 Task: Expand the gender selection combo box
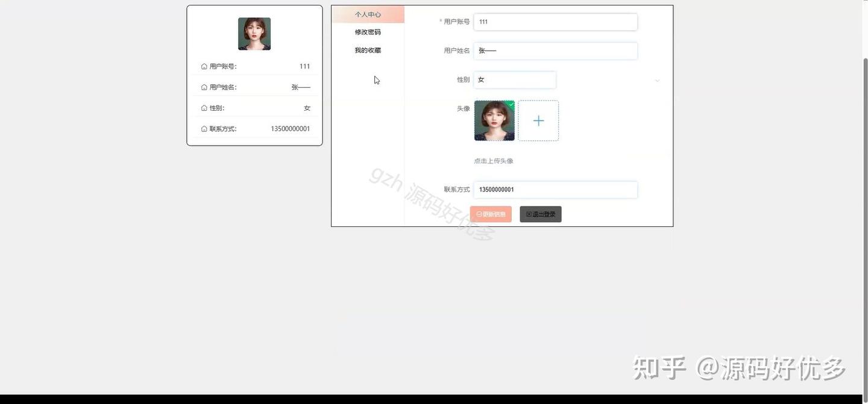click(x=515, y=78)
